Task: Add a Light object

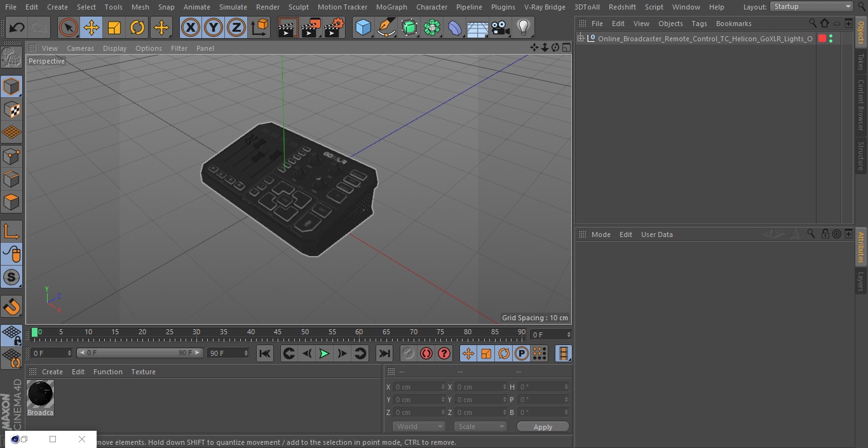Action: pos(524,27)
